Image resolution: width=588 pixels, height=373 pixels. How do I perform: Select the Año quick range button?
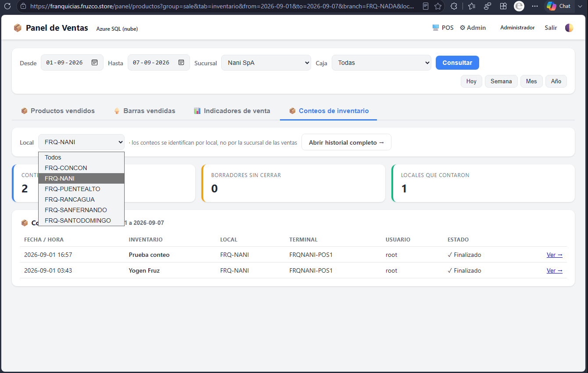[556, 81]
